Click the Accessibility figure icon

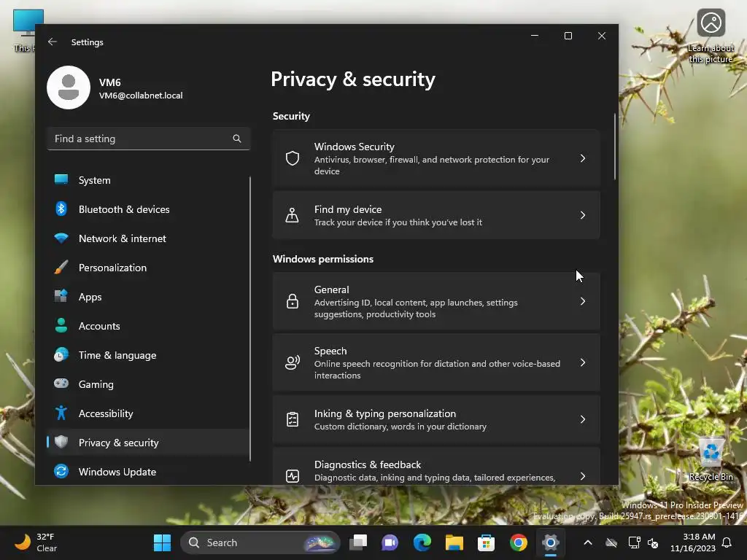[x=61, y=413]
